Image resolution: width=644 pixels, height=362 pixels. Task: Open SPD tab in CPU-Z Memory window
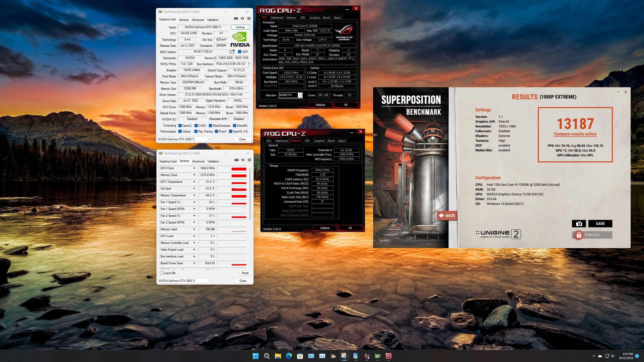pos(307,141)
